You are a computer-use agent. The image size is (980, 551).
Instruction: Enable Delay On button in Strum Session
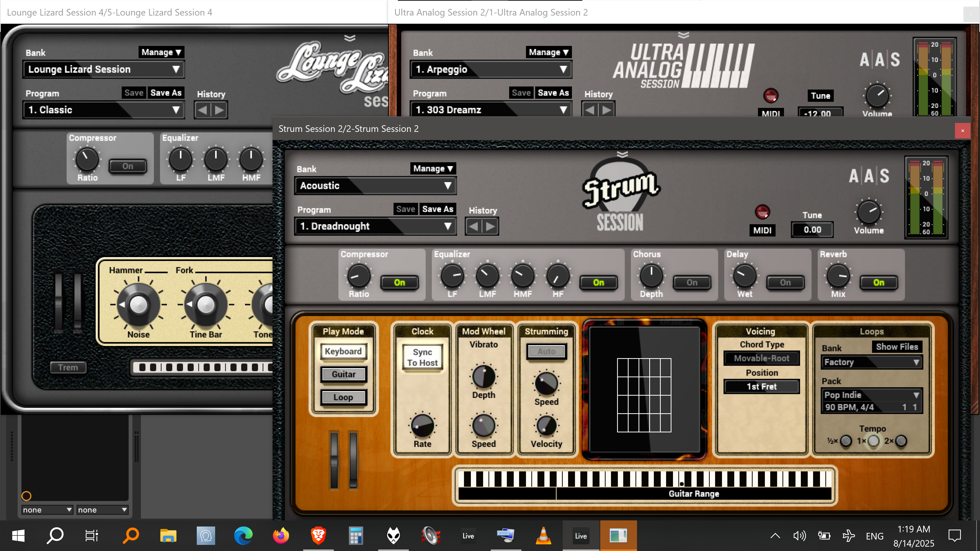[x=785, y=283]
